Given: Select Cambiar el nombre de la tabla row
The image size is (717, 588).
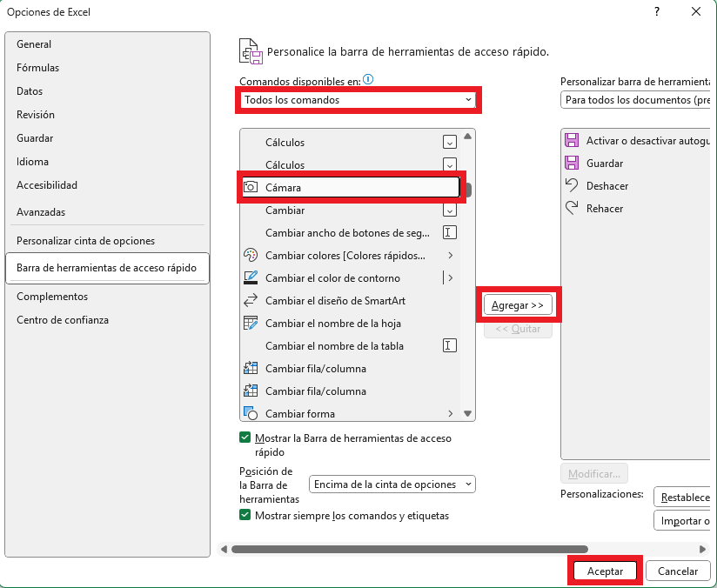Looking at the screenshot, I should pos(351,345).
